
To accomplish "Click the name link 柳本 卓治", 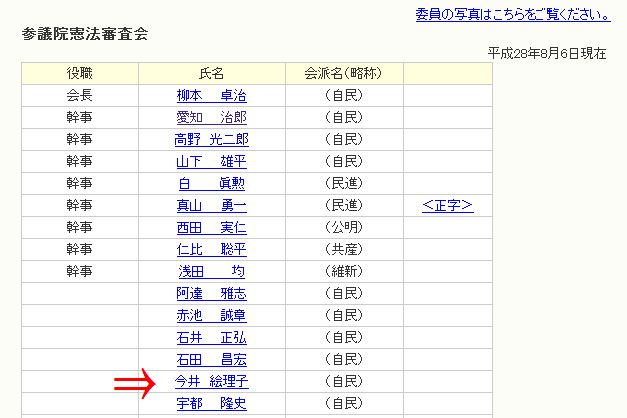I will 211,96.
